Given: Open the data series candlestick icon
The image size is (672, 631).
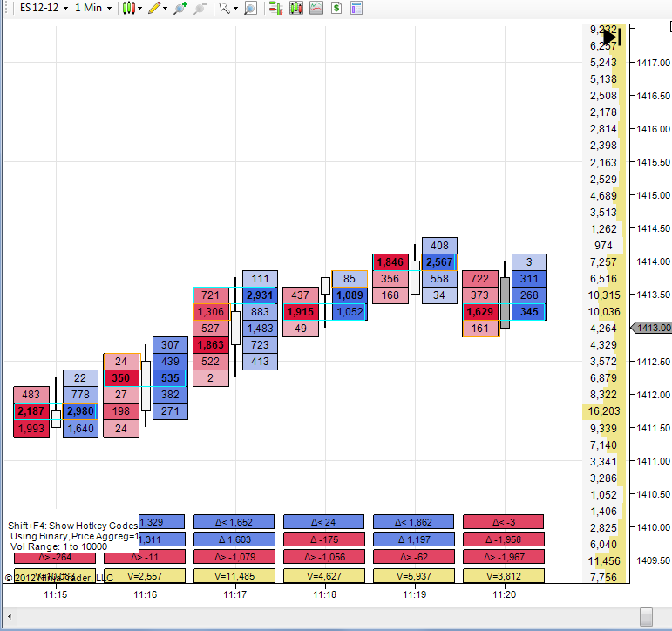Looking at the screenshot, I should [296, 8].
